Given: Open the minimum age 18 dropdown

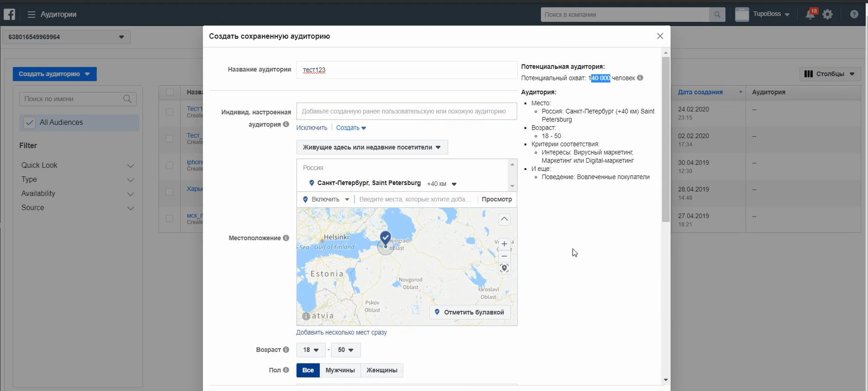Looking at the screenshot, I should (x=311, y=350).
